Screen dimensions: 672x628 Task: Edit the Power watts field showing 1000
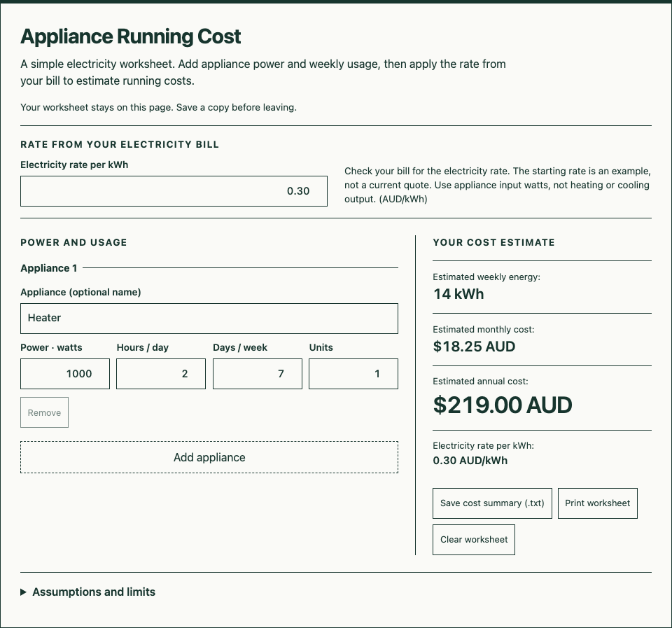point(65,374)
